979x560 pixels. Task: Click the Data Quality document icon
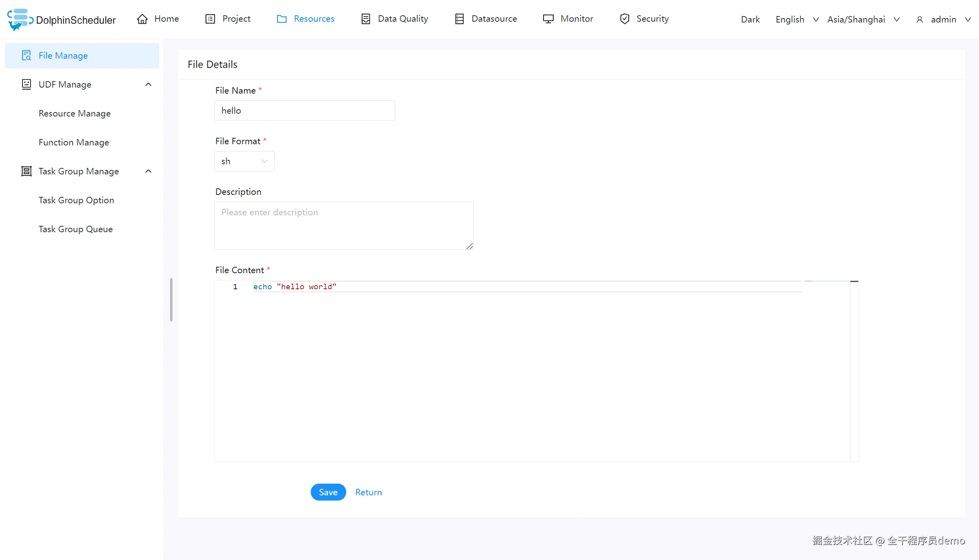coord(365,19)
